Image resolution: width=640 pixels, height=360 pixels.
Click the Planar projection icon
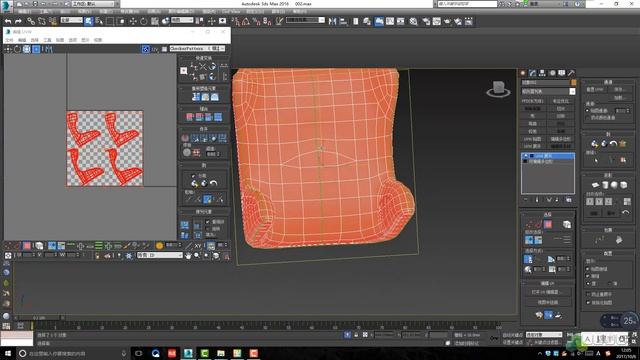click(x=595, y=185)
